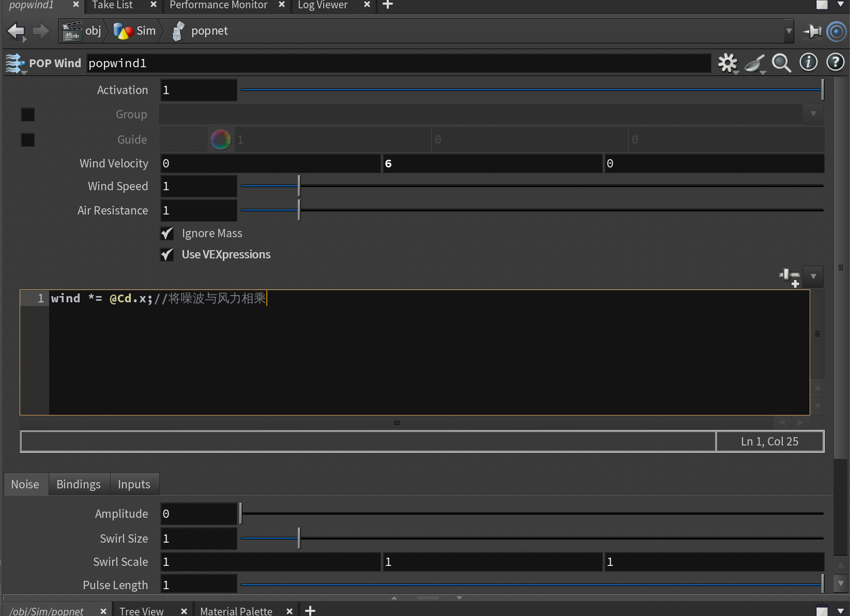
Task: Click the Wind Velocity Y field
Action: 492,164
